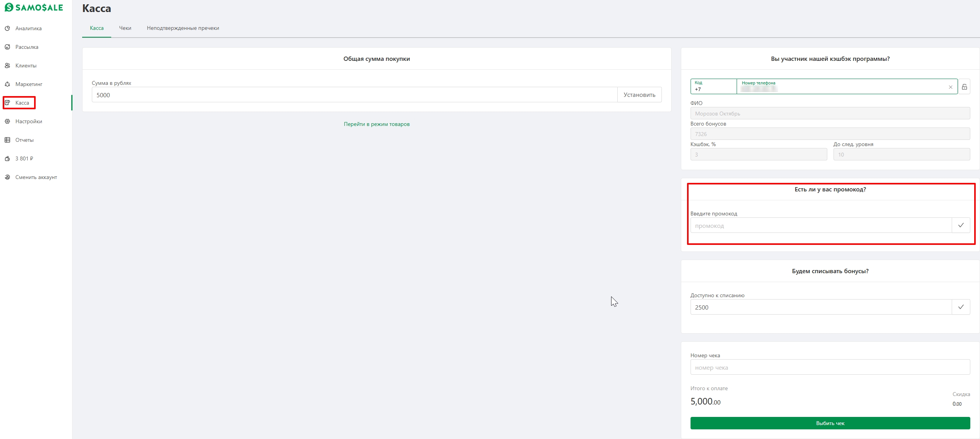Click the Отчеты table icon
The image size is (980, 439).
coord(7,140)
